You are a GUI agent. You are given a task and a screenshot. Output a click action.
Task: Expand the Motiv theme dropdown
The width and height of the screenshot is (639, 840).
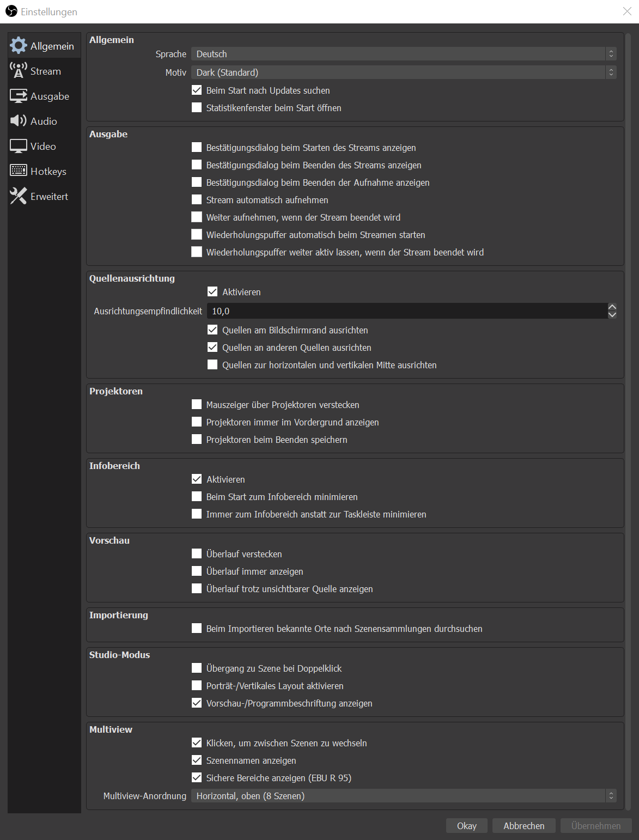403,72
